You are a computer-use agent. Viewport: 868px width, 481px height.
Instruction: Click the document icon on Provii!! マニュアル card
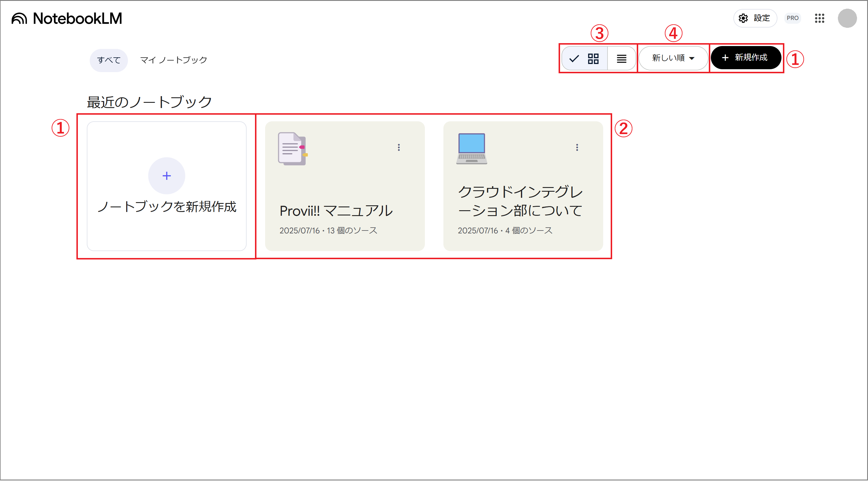pos(293,149)
